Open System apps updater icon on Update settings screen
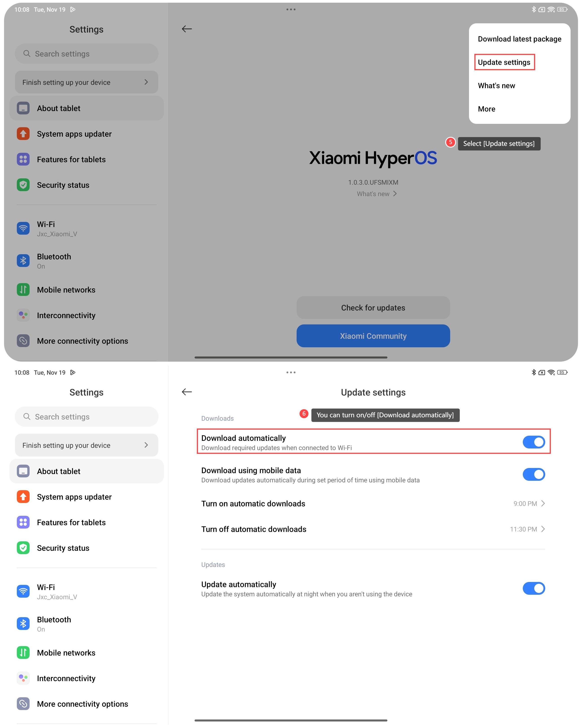 (23, 497)
